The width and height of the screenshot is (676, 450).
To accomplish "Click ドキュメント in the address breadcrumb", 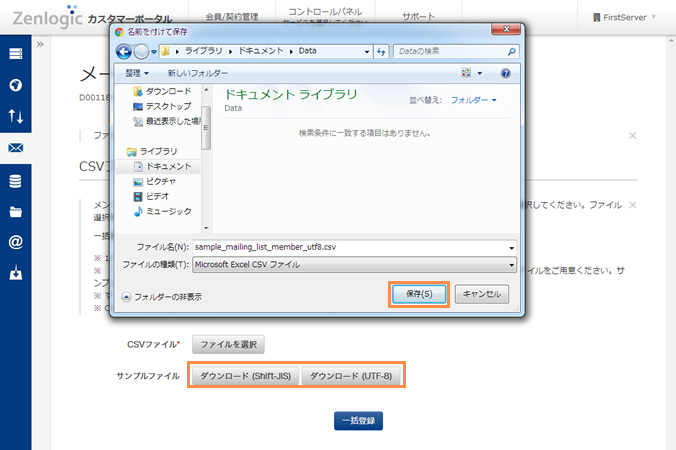I will point(261,51).
